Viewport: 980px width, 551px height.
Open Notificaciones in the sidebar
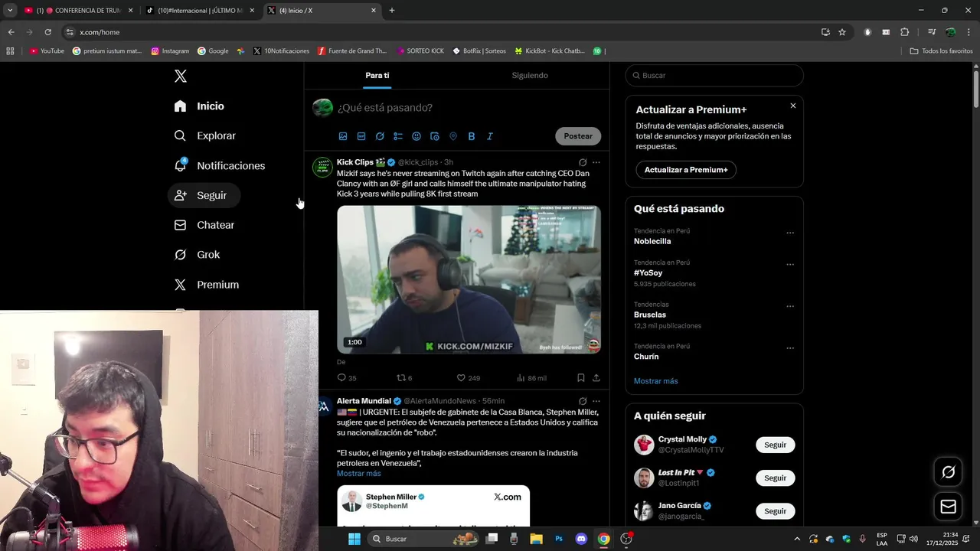[219, 165]
